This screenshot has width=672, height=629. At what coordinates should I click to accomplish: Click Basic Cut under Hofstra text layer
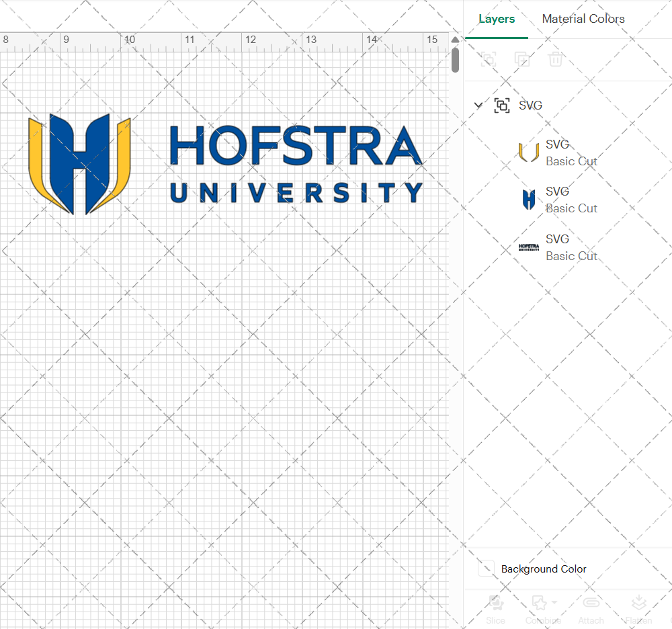click(571, 256)
